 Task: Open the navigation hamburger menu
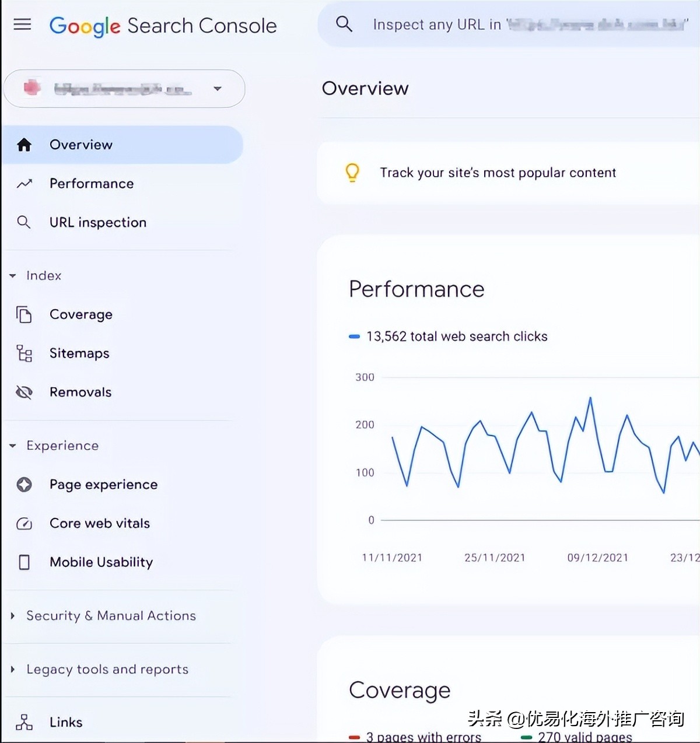coord(22,24)
